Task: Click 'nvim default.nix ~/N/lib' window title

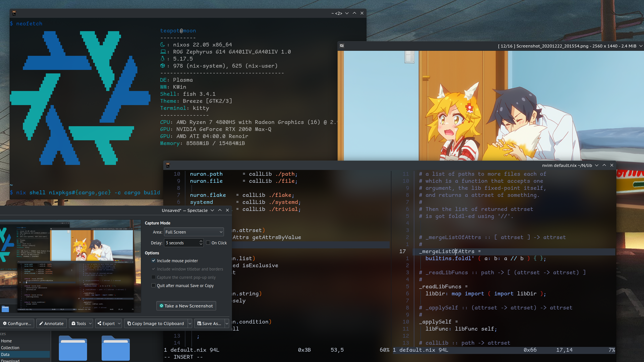Action: click(567, 165)
